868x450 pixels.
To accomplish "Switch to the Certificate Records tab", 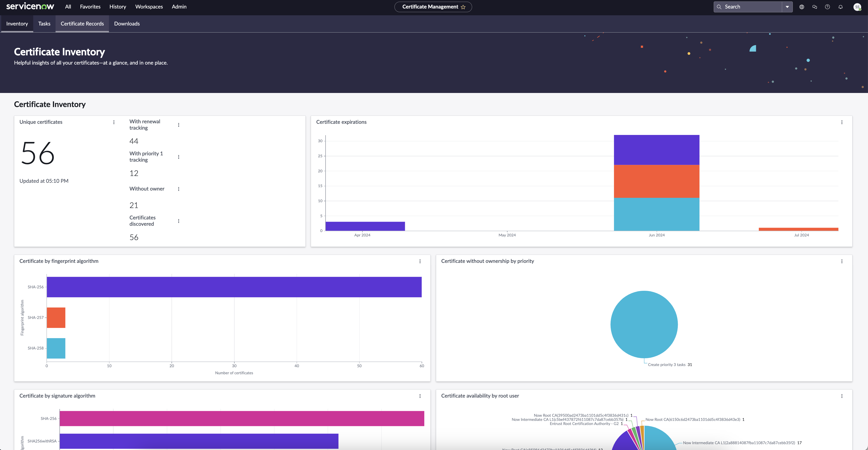I will point(82,24).
